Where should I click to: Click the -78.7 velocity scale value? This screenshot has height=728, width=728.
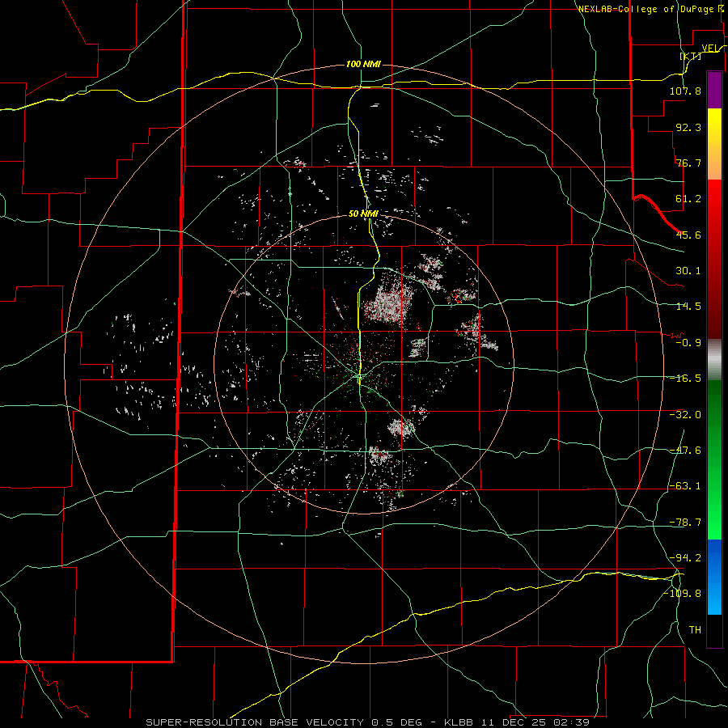685,523
